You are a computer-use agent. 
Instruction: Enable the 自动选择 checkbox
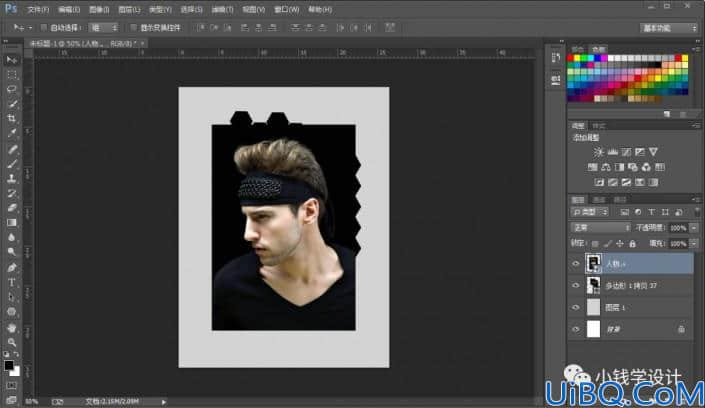[44, 28]
